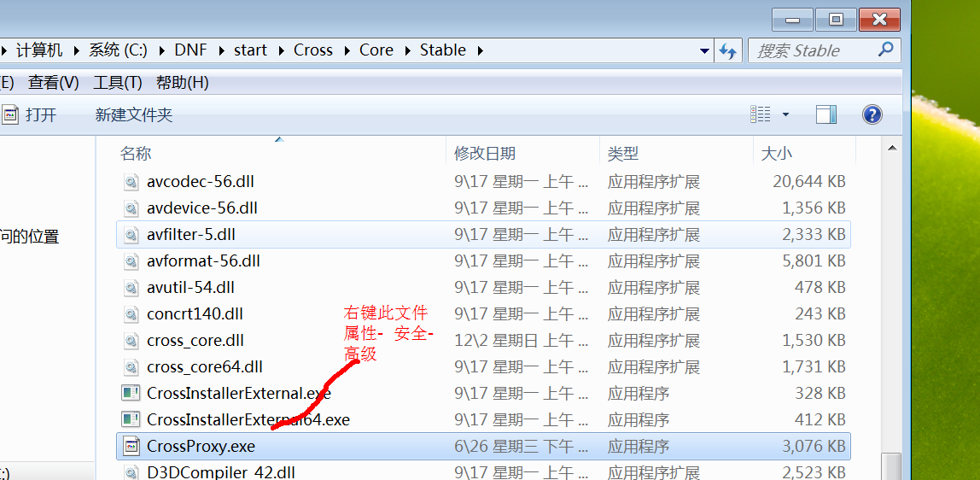The height and width of the screenshot is (480, 980).
Task: Open the view options dropdown arrow
Action: point(785,114)
